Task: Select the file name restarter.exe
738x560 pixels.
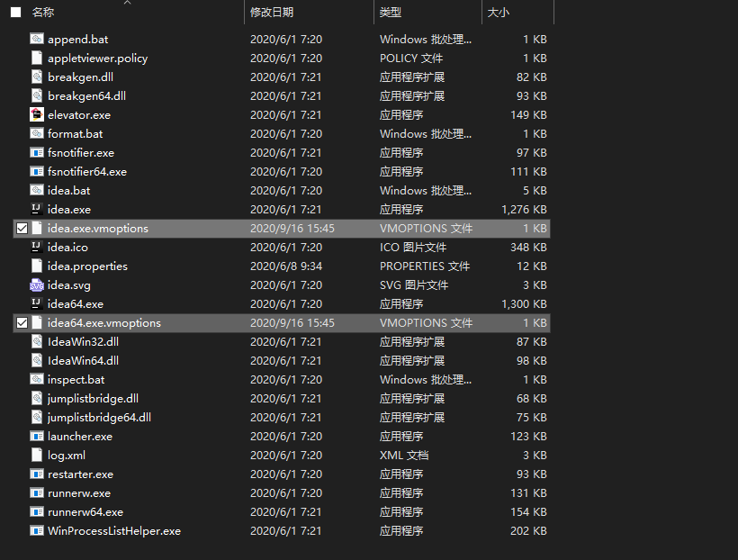Action: (80, 474)
